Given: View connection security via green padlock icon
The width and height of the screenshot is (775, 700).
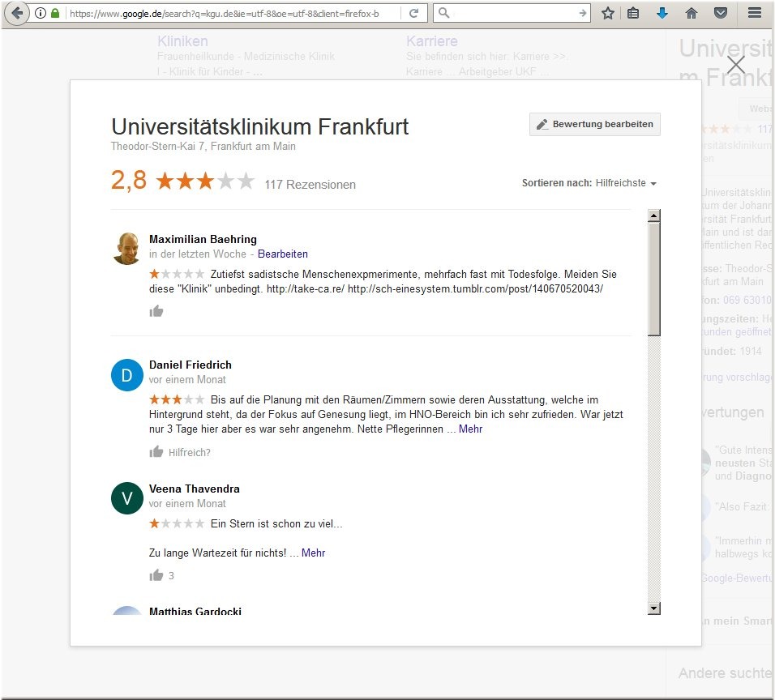Looking at the screenshot, I should (x=55, y=13).
